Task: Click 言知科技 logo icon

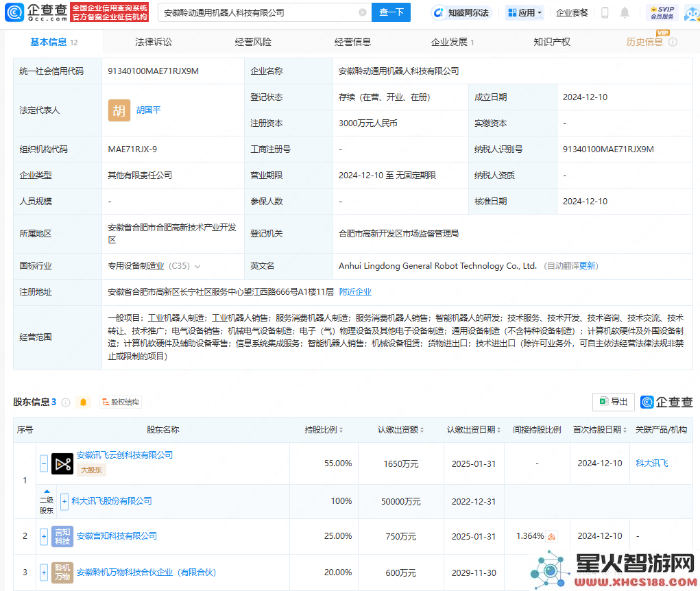Action: pyautogui.click(x=62, y=537)
